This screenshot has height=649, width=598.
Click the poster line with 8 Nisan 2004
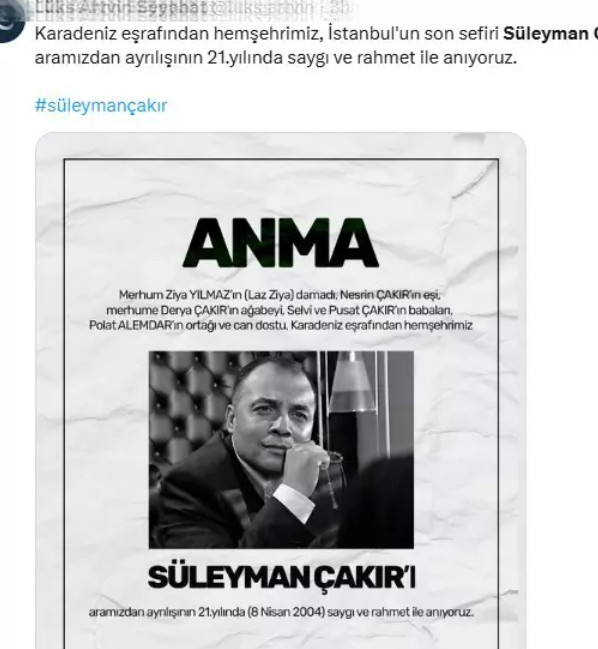coord(281,612)
